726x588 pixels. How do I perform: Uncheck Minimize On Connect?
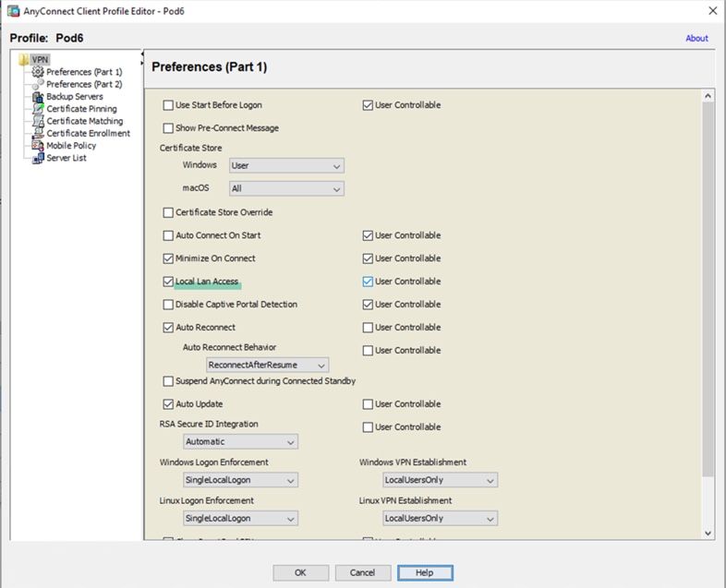(168, 258)
